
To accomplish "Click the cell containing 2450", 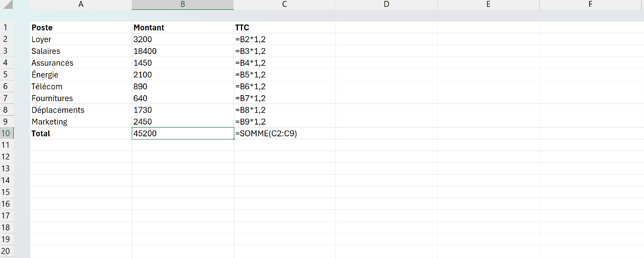I will [x=183, y=122].
